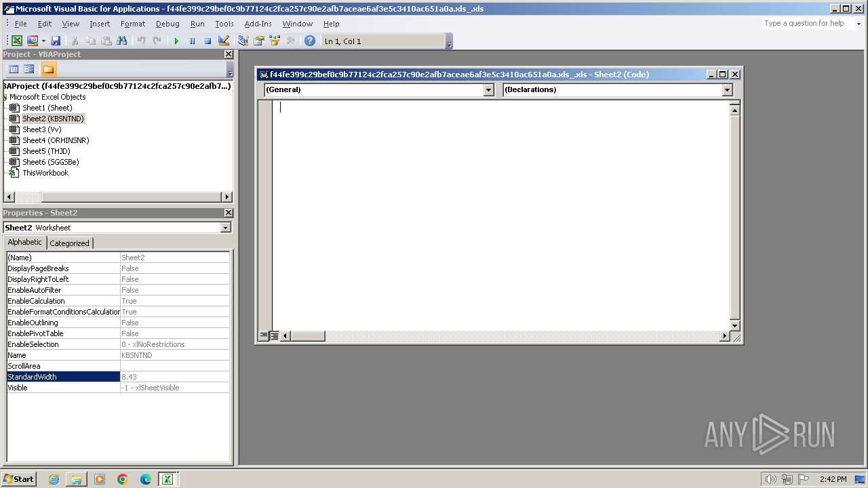868x488 pixels.
Task: Click the View Microsoft Excel icon
Action: [x=17, y=41]
